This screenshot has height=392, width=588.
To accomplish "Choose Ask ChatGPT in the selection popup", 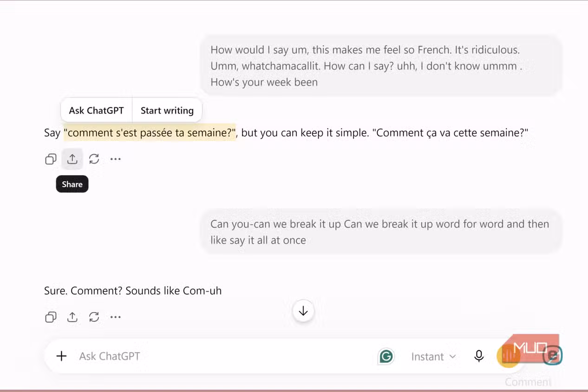I will pos(97,111).
